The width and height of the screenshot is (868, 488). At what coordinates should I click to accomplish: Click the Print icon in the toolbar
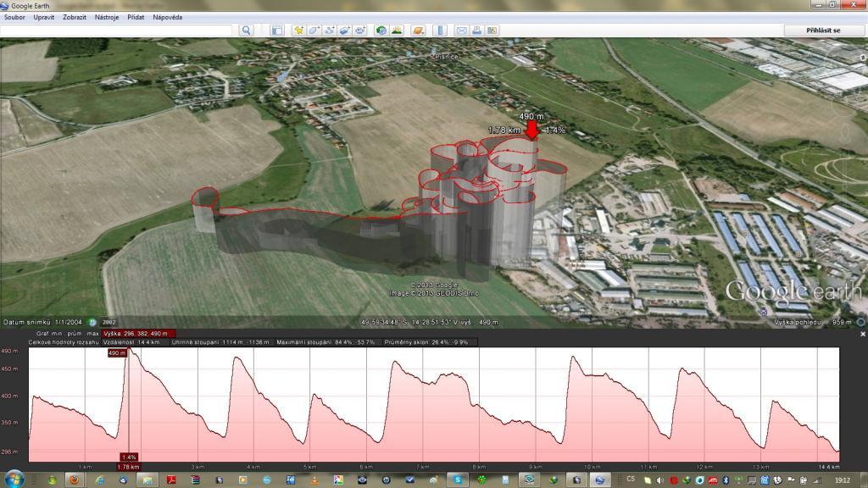[477, 30]
